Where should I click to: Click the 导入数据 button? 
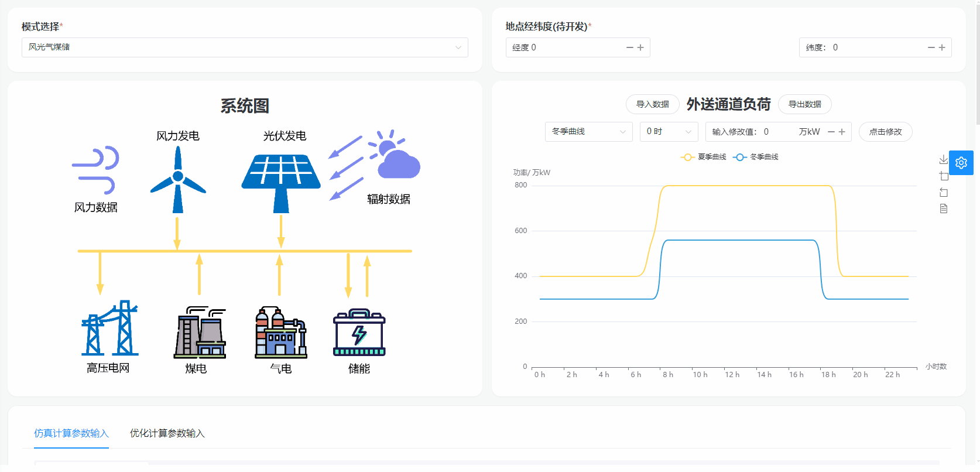click(652, 104)
